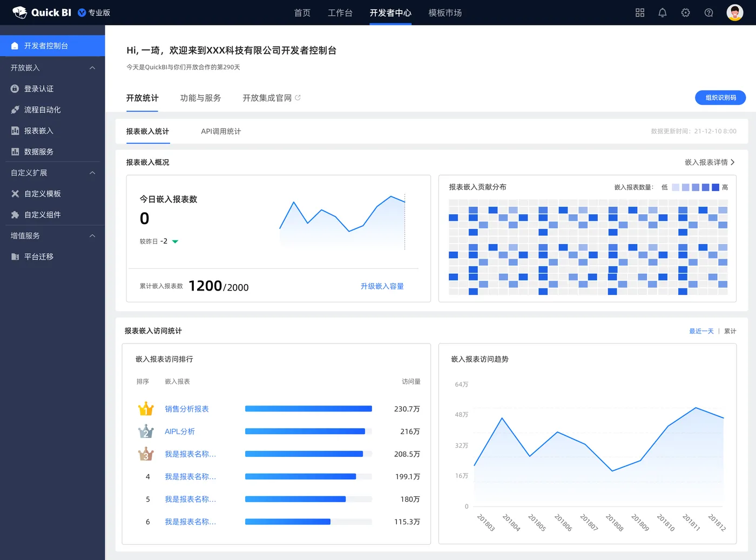
Task: Click the 201812 axis label
Action: point(717,522)
